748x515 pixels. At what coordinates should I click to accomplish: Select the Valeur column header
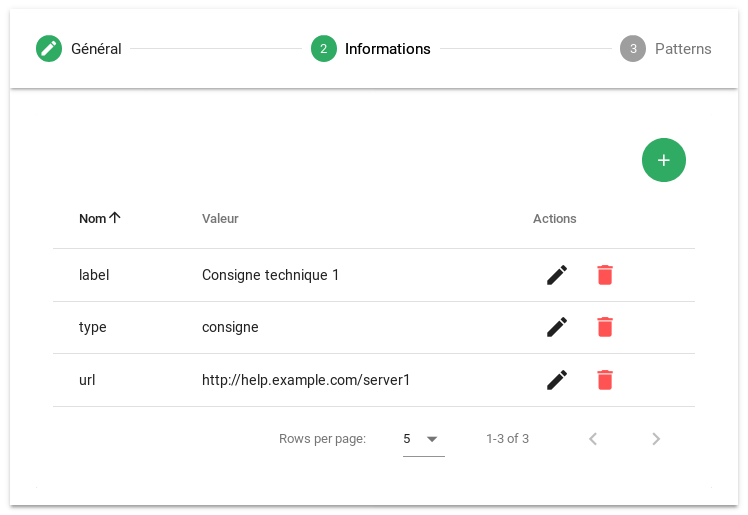[220, 218]
